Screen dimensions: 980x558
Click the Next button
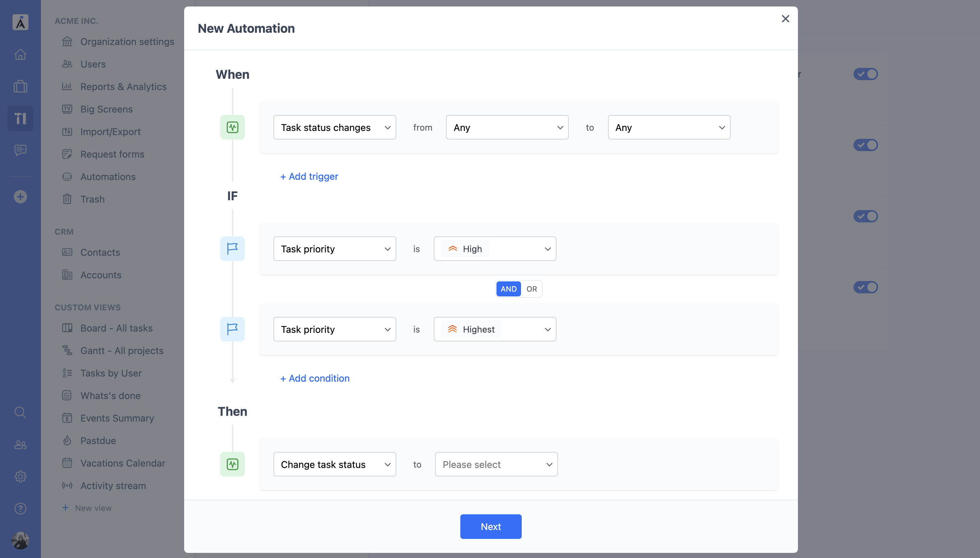coord(491,527)
